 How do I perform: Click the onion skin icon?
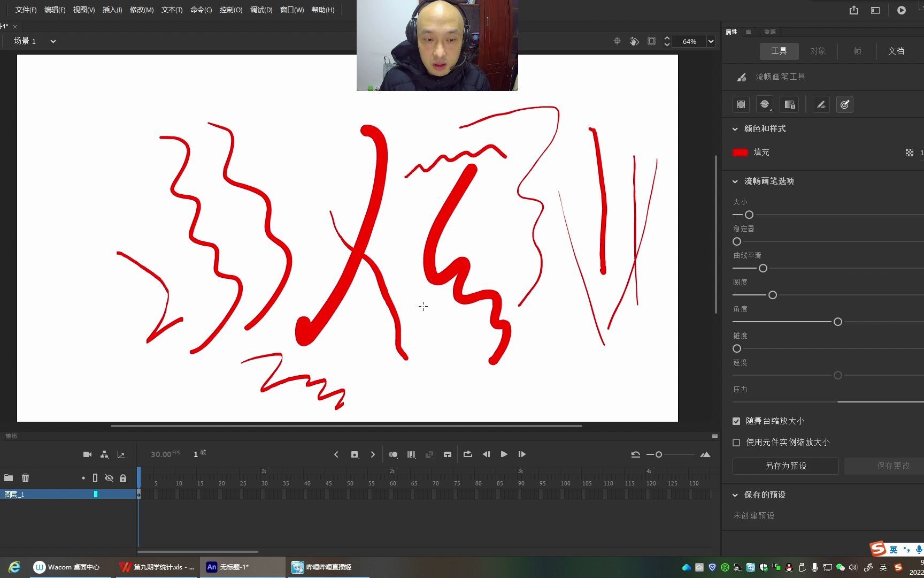[x=393, y=454]
